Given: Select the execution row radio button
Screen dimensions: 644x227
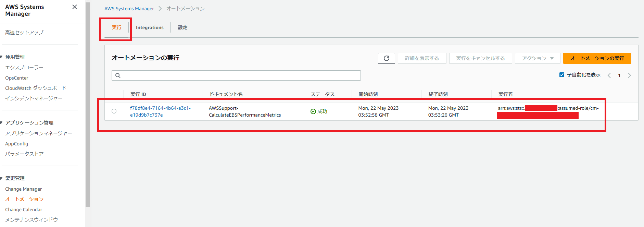Looking at the screenshot, I should [x=114, y=111].
